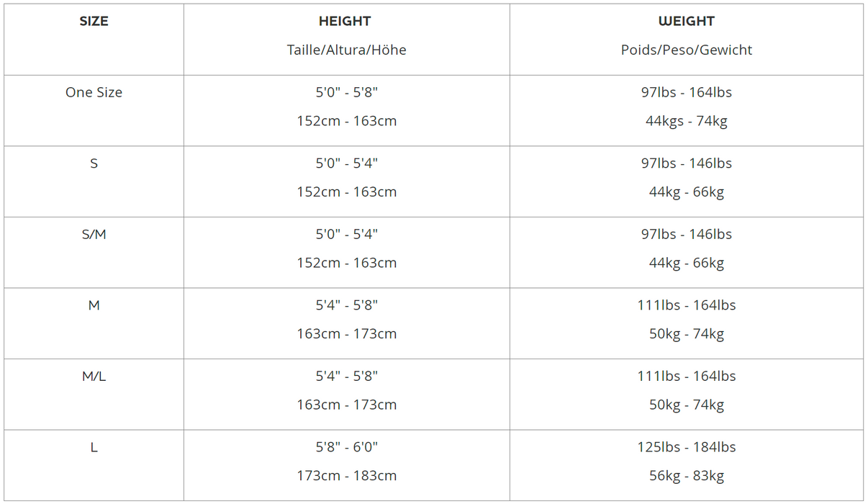Click the M/L size row label

tap(94, 377)
